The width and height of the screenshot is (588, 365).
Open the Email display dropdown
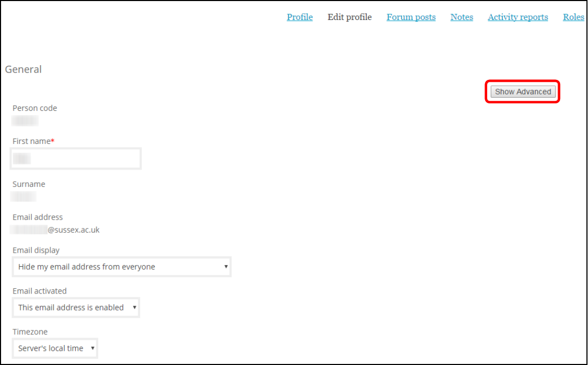(x=122, y=267)
